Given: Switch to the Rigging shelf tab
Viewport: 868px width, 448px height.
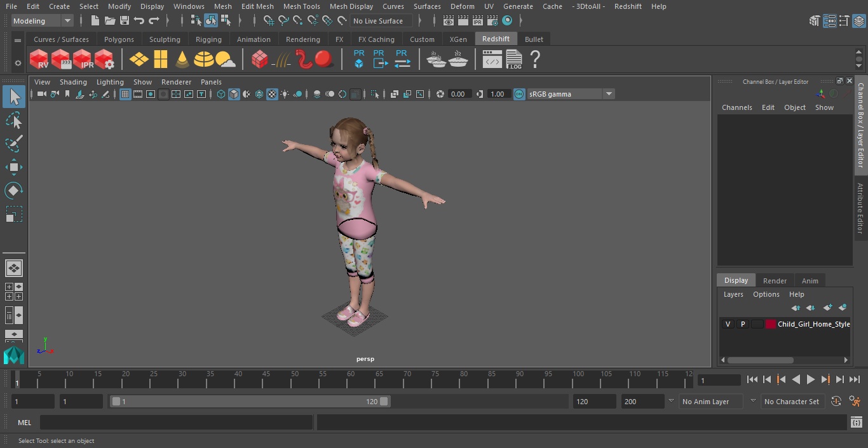Looking at the screenshot, I should [x=208, y=39].
